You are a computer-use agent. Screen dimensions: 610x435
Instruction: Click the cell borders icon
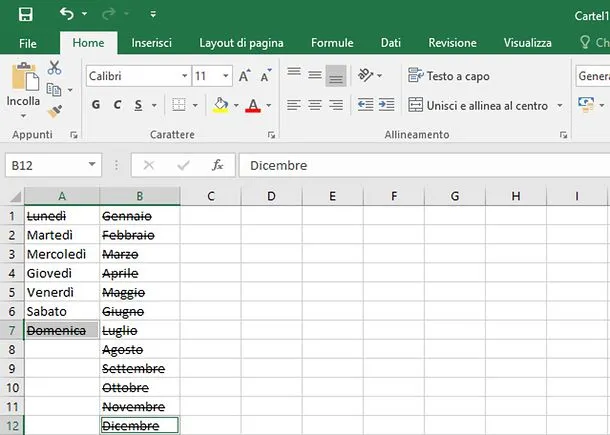[179, 105]
